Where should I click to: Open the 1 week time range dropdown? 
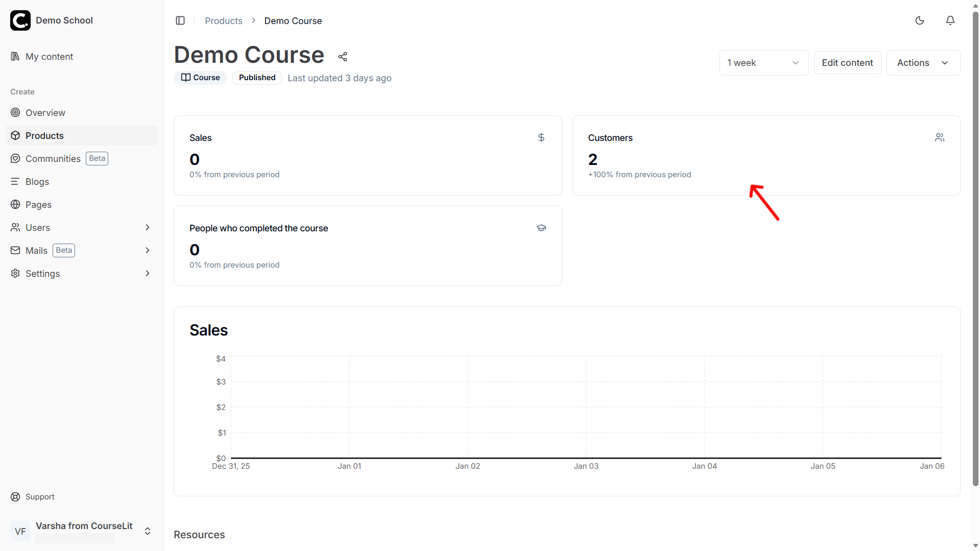click(763, 63)
